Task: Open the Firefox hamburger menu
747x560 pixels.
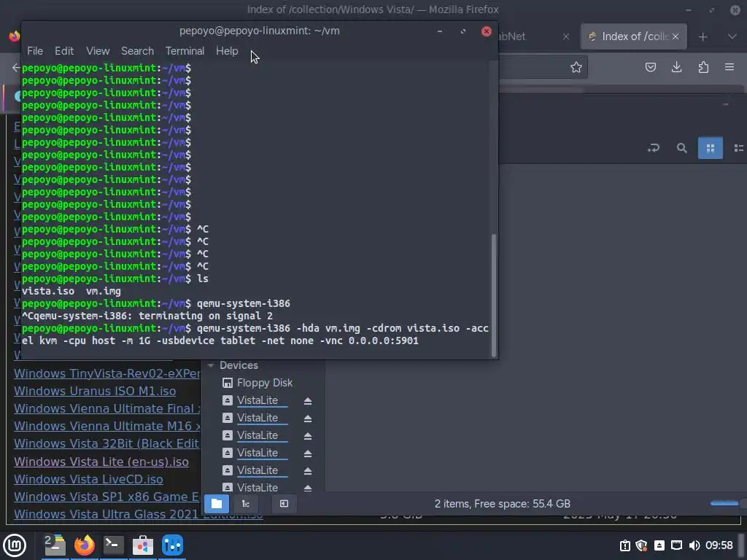Action: tap(729, 67)
